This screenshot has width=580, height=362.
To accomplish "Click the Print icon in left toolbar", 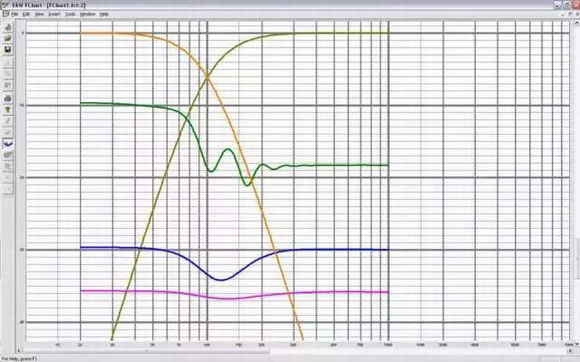I will click(x=8, y=98).
